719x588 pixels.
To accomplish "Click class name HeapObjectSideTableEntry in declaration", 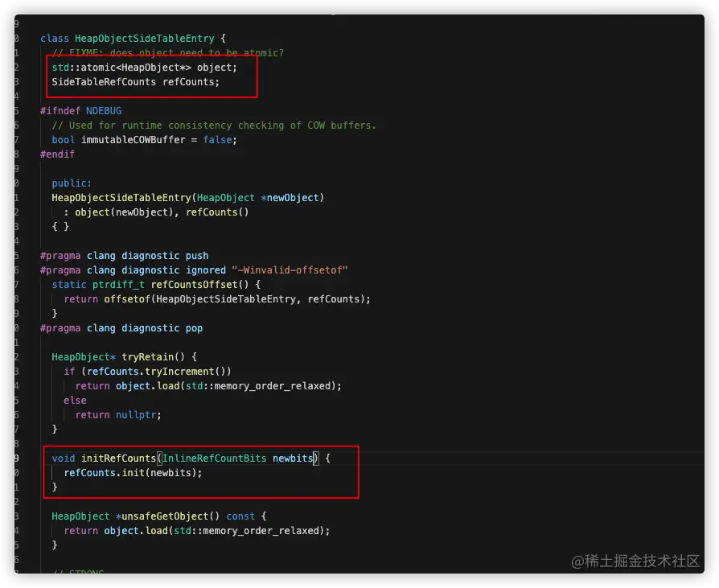I will point(145,39).
